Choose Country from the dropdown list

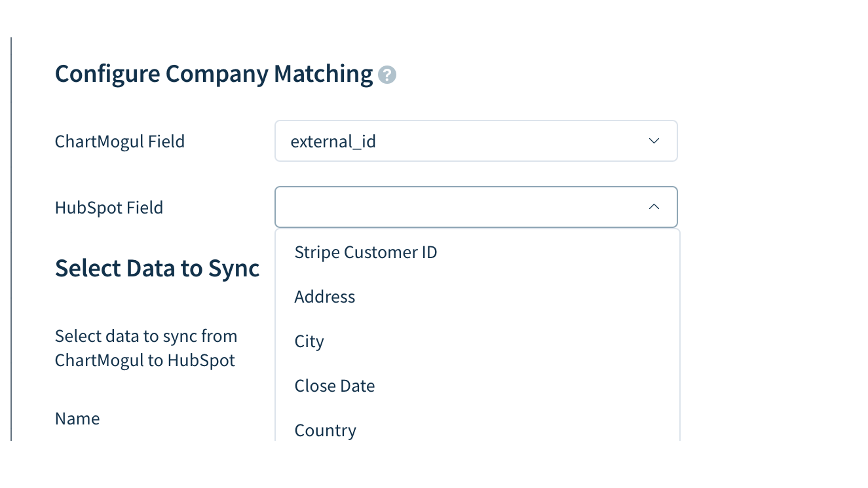(x=326, y=430)
